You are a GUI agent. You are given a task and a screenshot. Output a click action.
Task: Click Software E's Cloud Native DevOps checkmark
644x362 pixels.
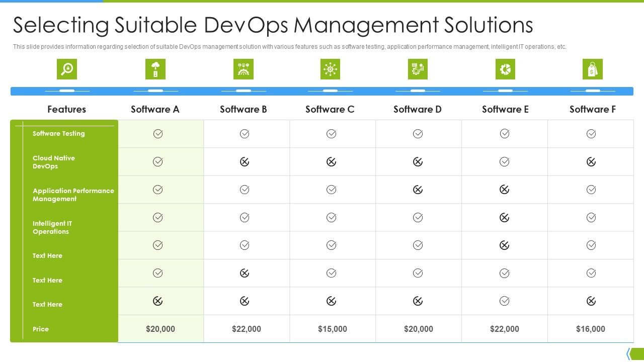505,161
